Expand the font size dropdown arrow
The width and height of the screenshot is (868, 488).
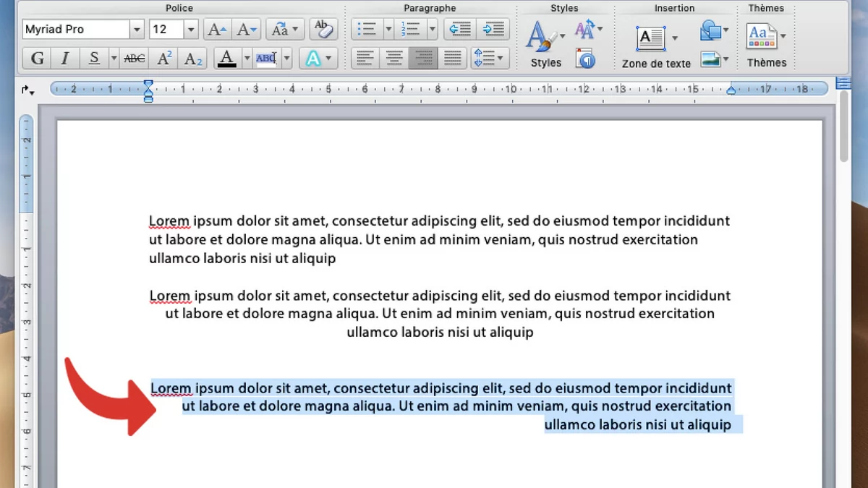click(191, 30)
